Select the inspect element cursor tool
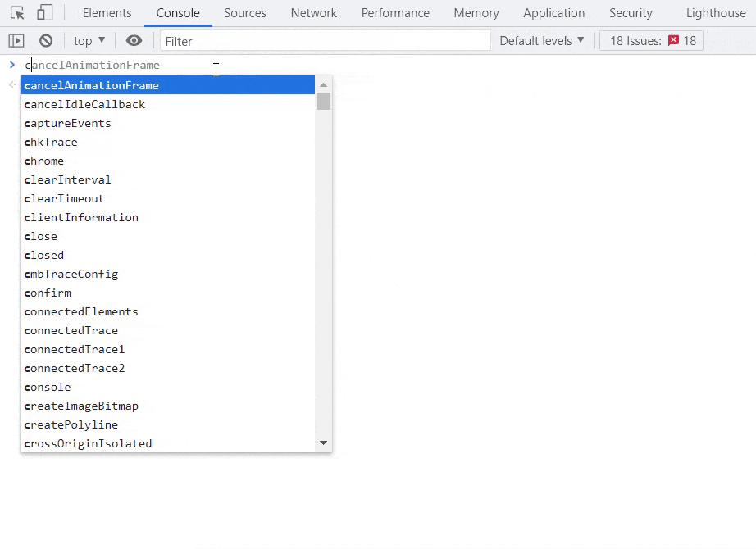This screenshot has width=756, height=549. [x=17, y=12]
